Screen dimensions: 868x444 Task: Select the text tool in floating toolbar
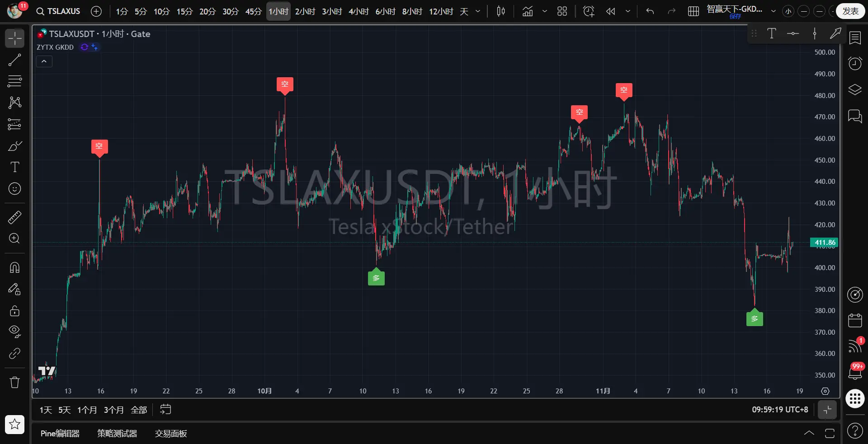pos(772,33)
